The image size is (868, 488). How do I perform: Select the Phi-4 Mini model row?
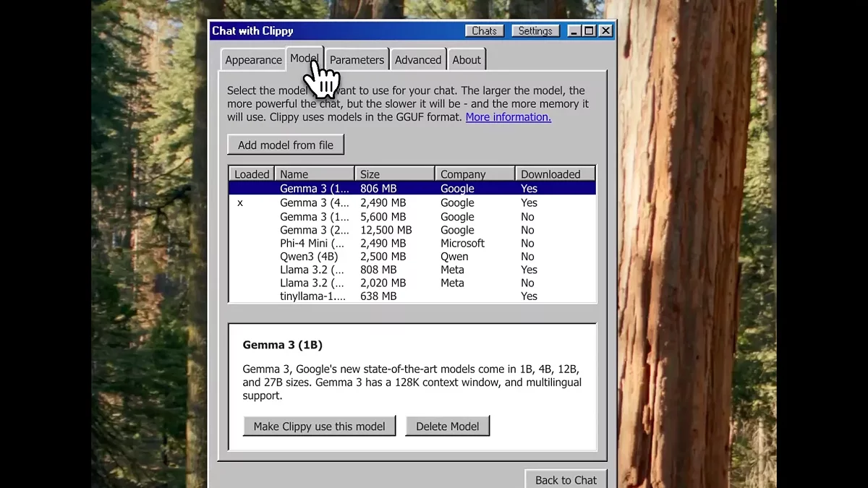412,243
